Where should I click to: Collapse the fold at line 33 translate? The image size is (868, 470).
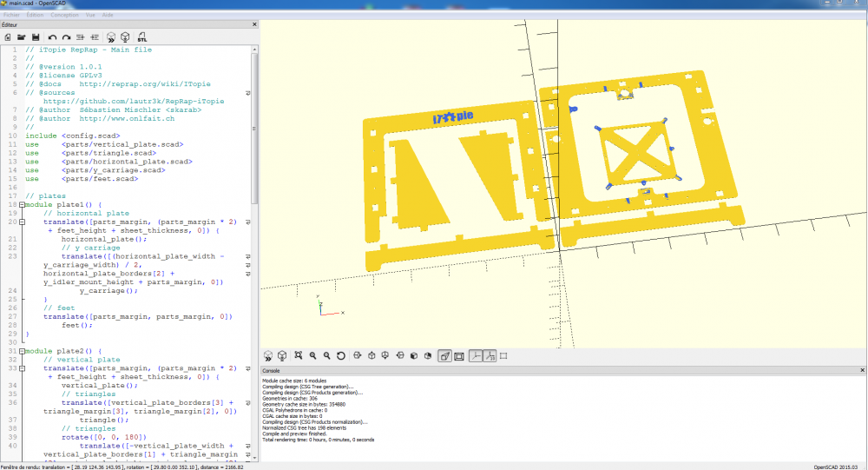[x=23, y=368]
